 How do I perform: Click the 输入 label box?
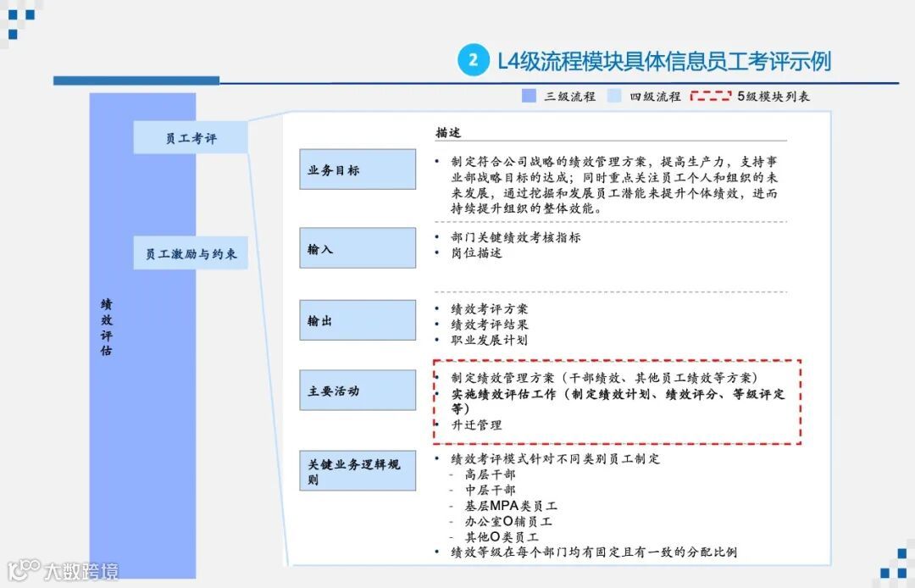(x=358, y=248)
